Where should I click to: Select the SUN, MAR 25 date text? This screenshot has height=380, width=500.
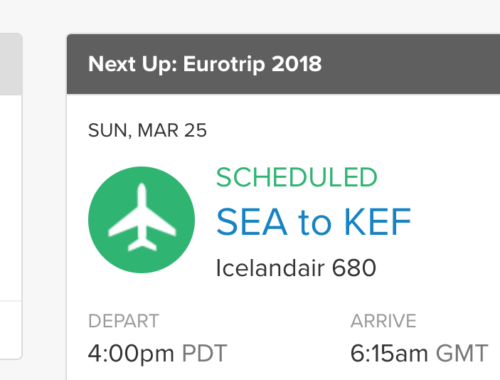(x=147, y=130)
